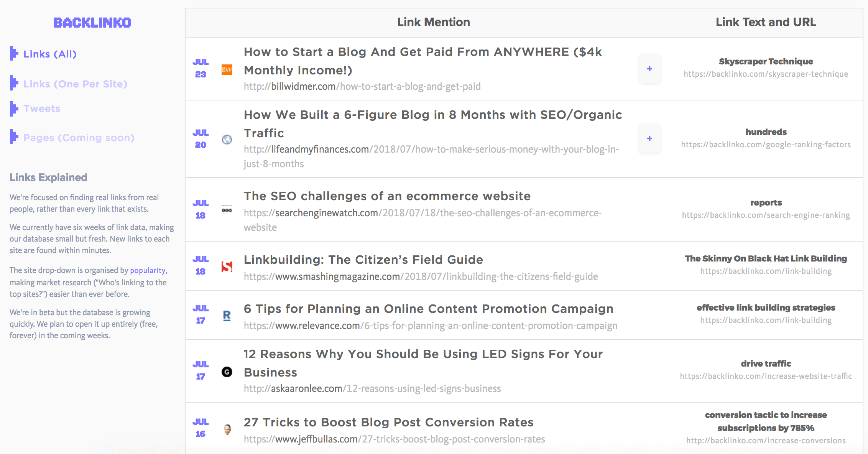Expand the billwidmer.com row with plus button
This screenshot has height=454, width=868.
(x=649, y=69)
